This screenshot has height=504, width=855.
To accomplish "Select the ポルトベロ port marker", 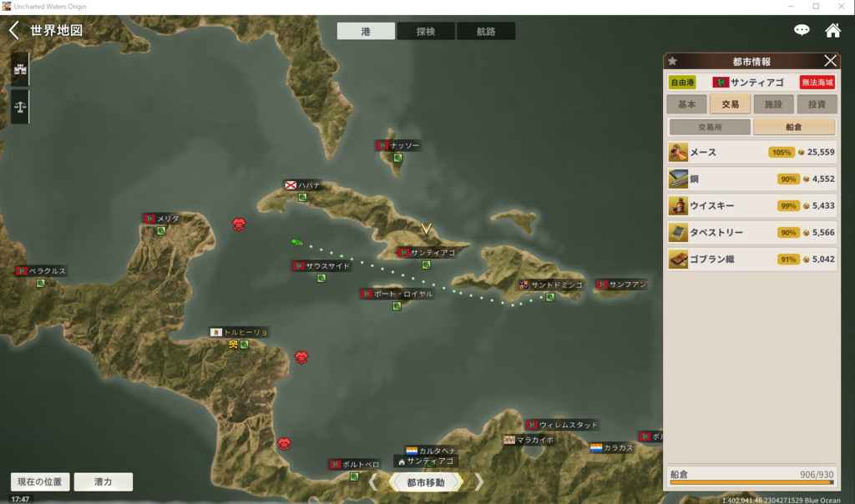I will pyautogui.click(x=354, y=476).
